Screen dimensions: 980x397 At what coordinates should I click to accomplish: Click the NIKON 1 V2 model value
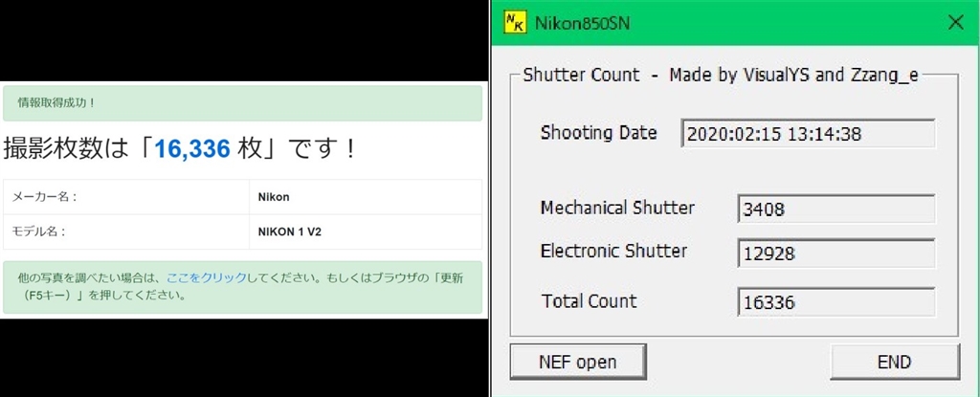click(x=289, y=232)
